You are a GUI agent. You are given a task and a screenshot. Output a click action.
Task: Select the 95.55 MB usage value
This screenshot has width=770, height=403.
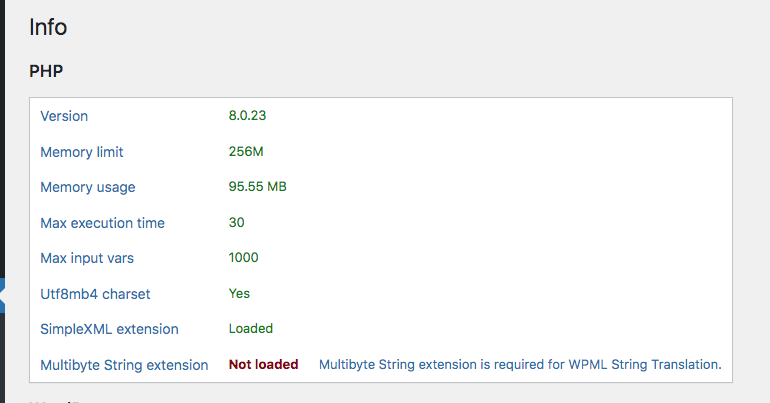[x=257, y=187]
